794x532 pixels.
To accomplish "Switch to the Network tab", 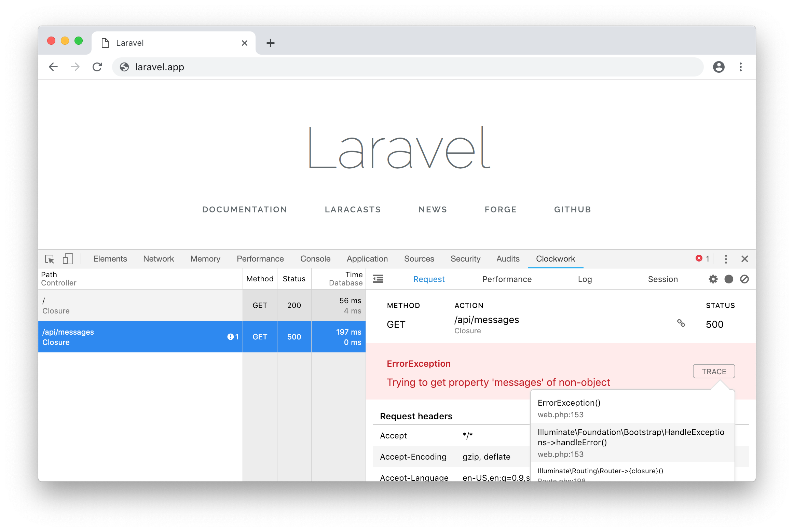I will (x=159, y=259).
